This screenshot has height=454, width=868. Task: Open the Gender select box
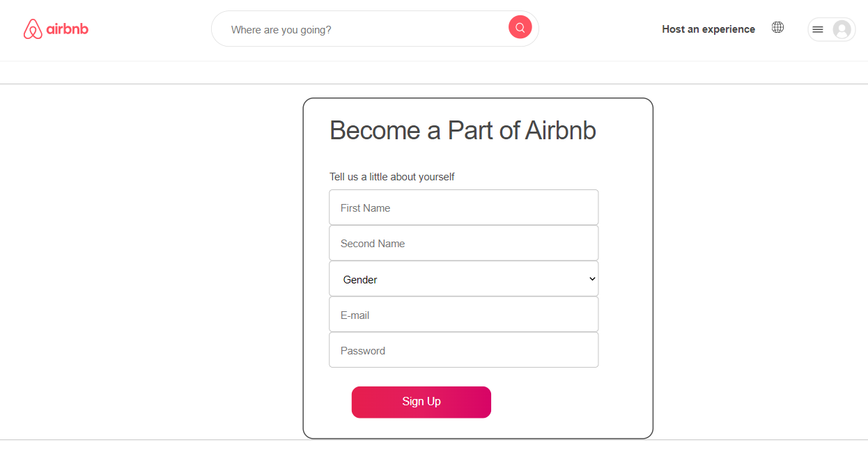coord(464,279)
